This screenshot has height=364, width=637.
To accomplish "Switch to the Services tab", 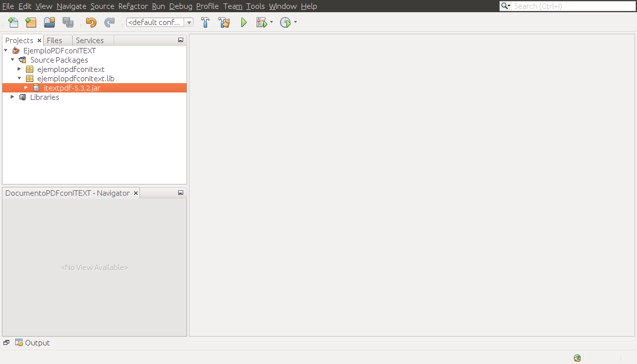I will [90, 40].
